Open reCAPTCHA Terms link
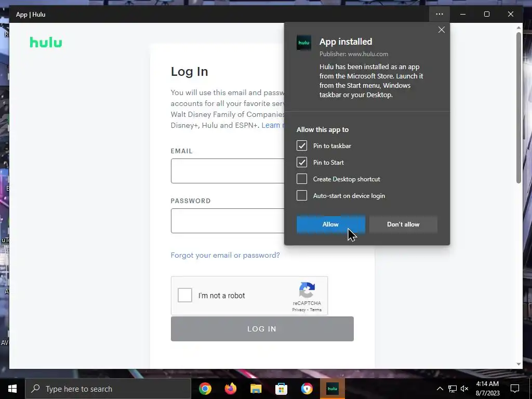Image resolution: width=532 pixels, height=399 pixels. click(x=315, y=310)
